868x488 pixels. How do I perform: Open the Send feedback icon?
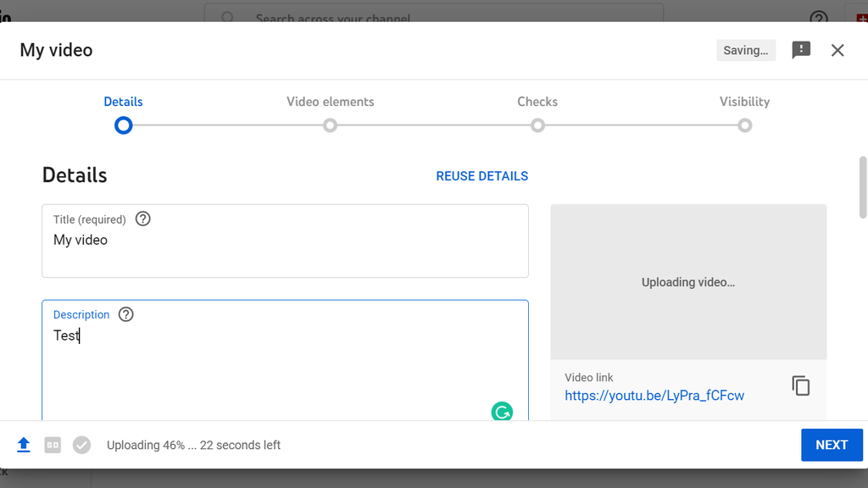(x=801, y=50)
